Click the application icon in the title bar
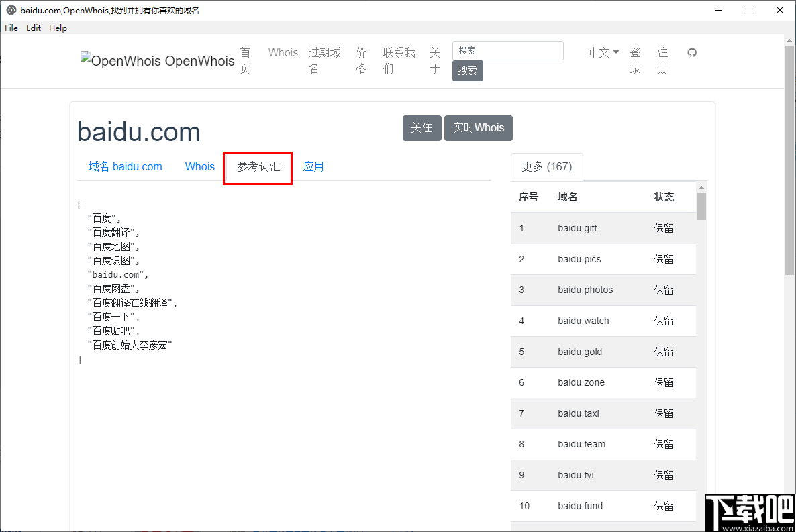The image size is (796, 532). pyautogui.click(x=9, y=10)
